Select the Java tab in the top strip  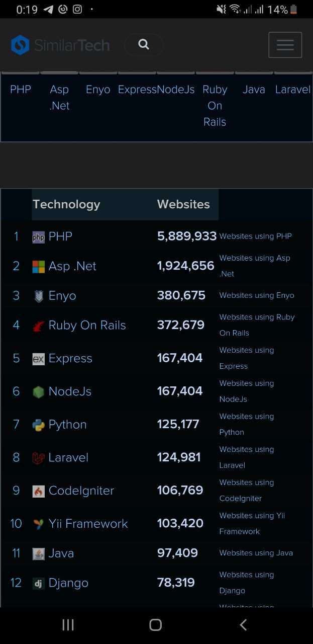254,90
